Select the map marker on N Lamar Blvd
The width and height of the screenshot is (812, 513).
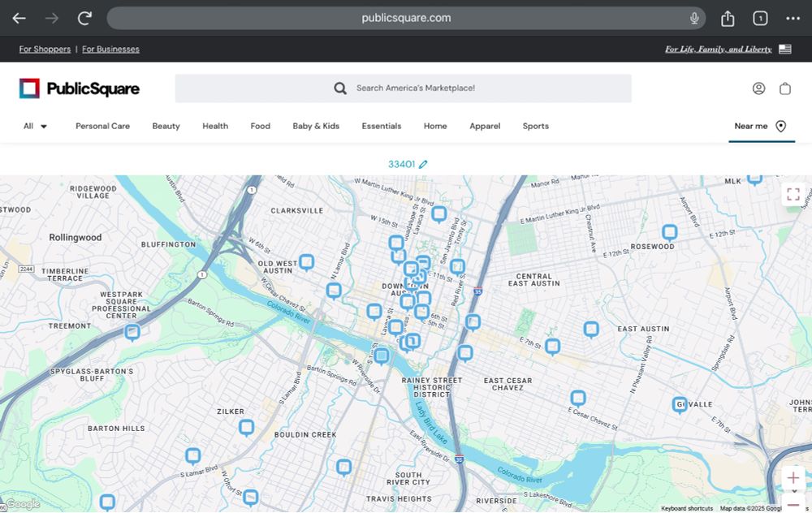click(334, 291)
